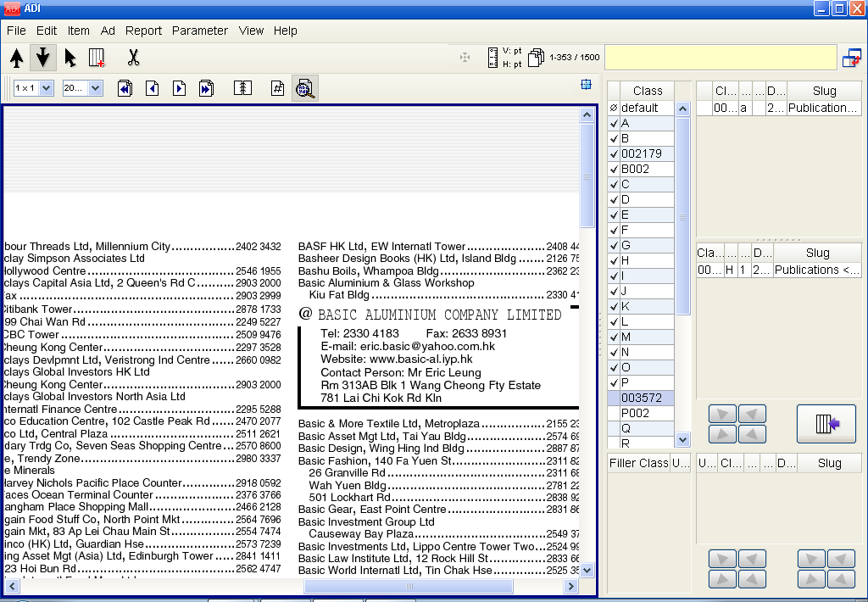This screenshot has height=602, width=868.
Task: Open the View menu
Action: coord(251,31)
